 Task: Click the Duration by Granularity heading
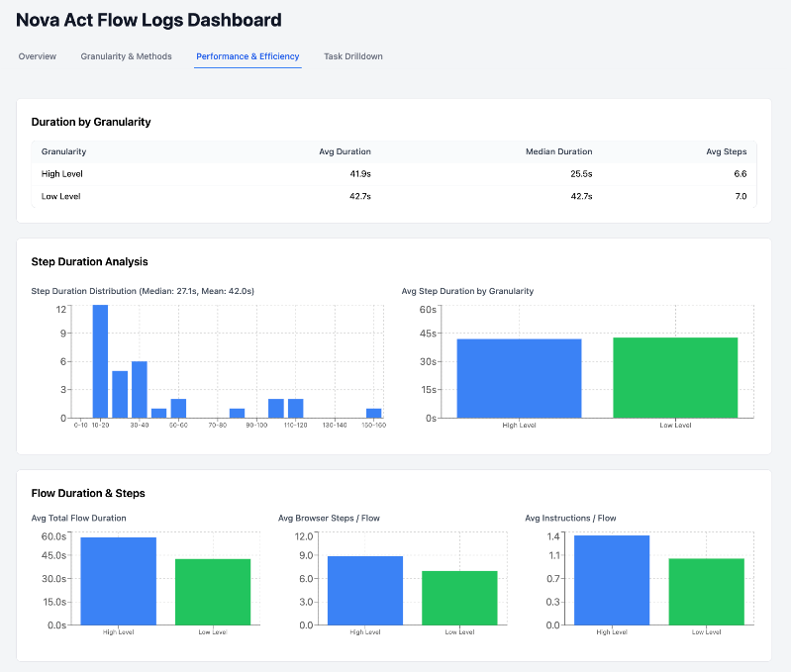[x=91, y=122]
